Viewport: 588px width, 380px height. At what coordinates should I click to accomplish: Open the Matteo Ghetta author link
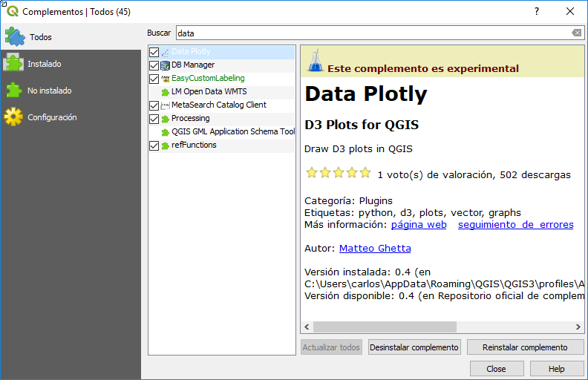point(375,248)
